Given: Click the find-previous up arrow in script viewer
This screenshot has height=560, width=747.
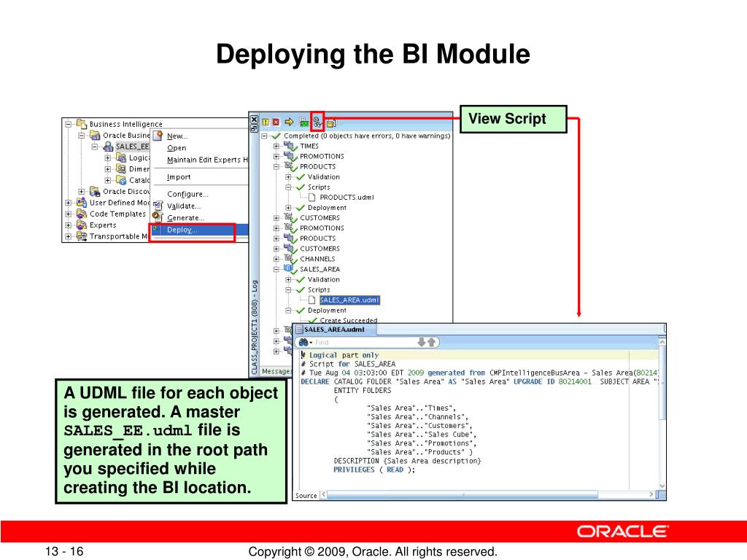Looking at the screenshot, I should point(432,342).
